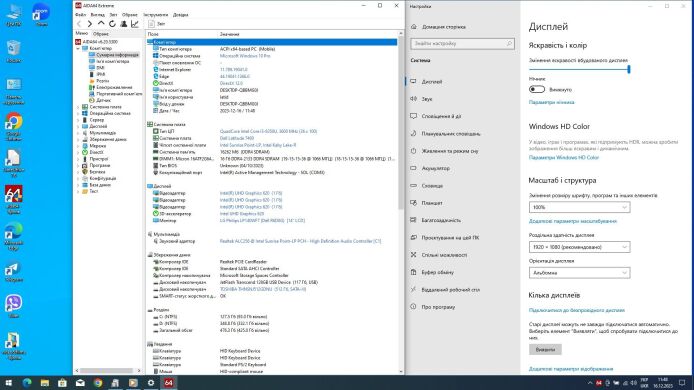Go back using AIDA64 toolbar back arrow
This screenshot has width=694, height=390.
(79, 24)
